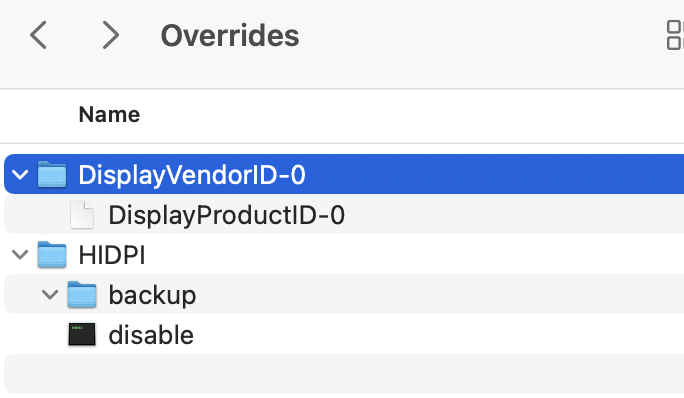Collapse the DisplayVendorID-0 folder
684x398 pixels.
coord(20,175)
